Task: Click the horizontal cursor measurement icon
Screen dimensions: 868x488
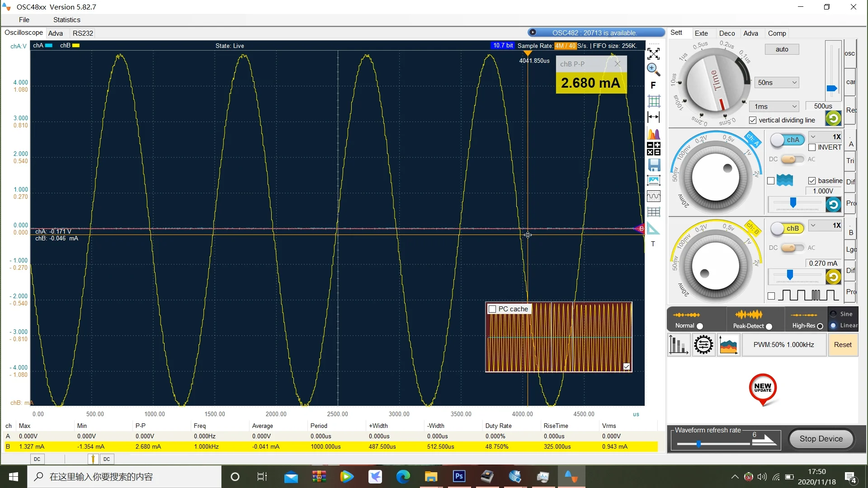Action: point(653,117)
